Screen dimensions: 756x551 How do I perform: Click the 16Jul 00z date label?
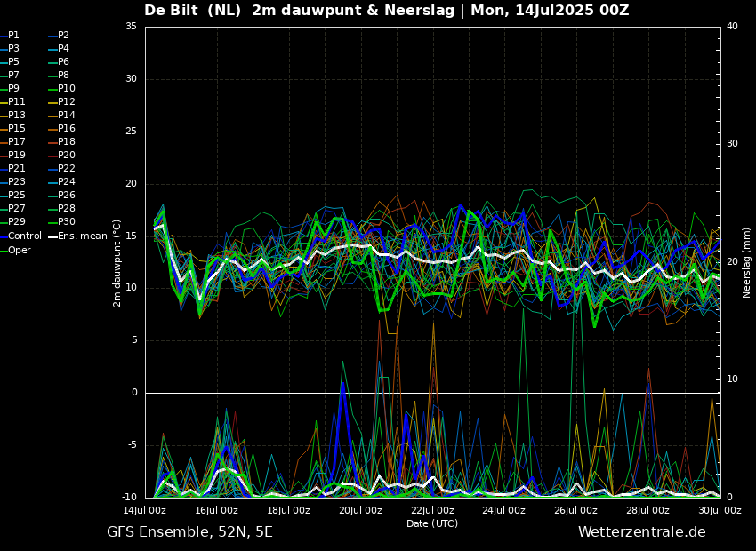pos(216,510)
